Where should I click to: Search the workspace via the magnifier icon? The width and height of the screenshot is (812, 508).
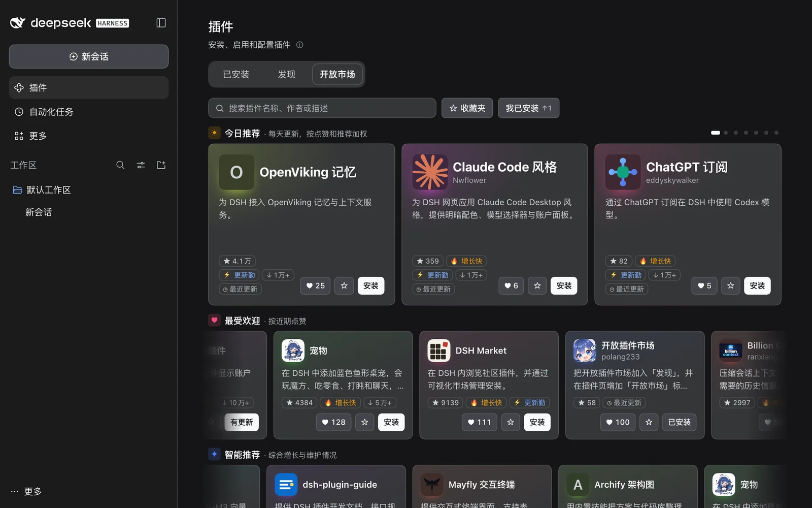[x=120, y=165]
